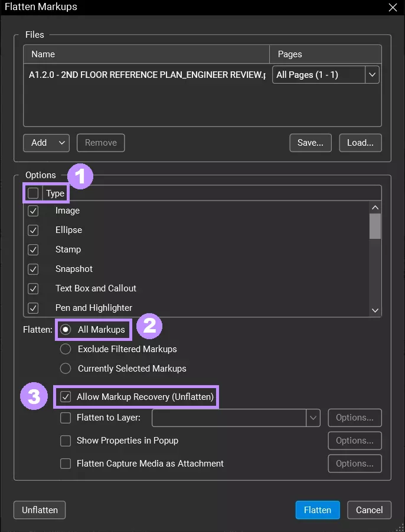The height and width of the screenshot is (532, 405).
Task: Click the Unflatten button
Action: click(x=40, y=510)
